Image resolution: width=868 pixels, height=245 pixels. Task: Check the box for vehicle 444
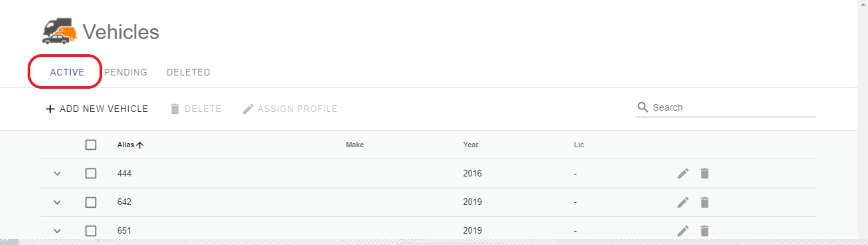(x=91, y=173)
